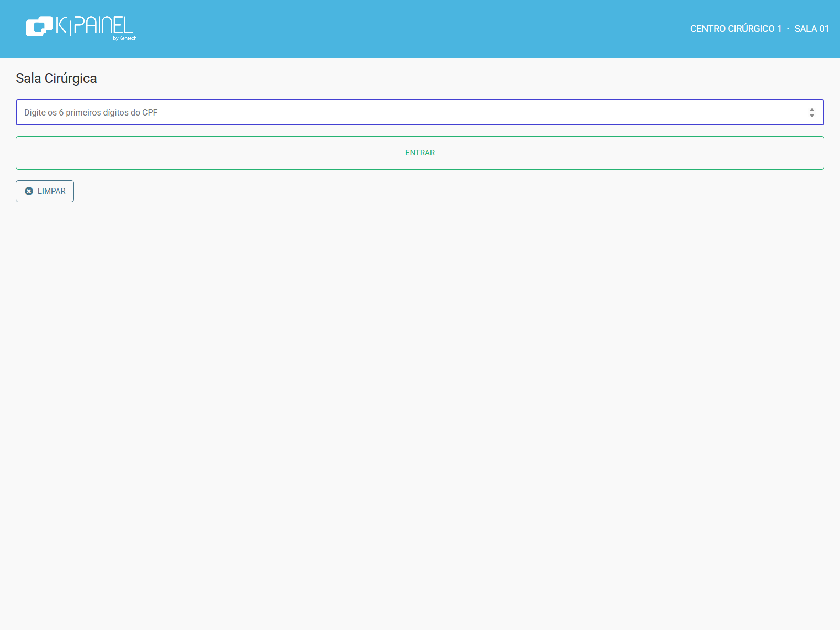Focus the CPF digits input field
840x630 pixels.
[420, 112]
